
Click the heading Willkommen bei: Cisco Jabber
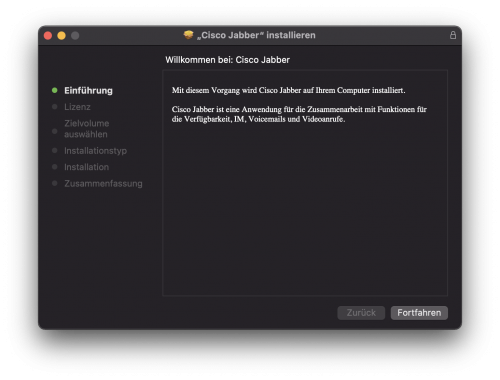click(x=227, y=60)
